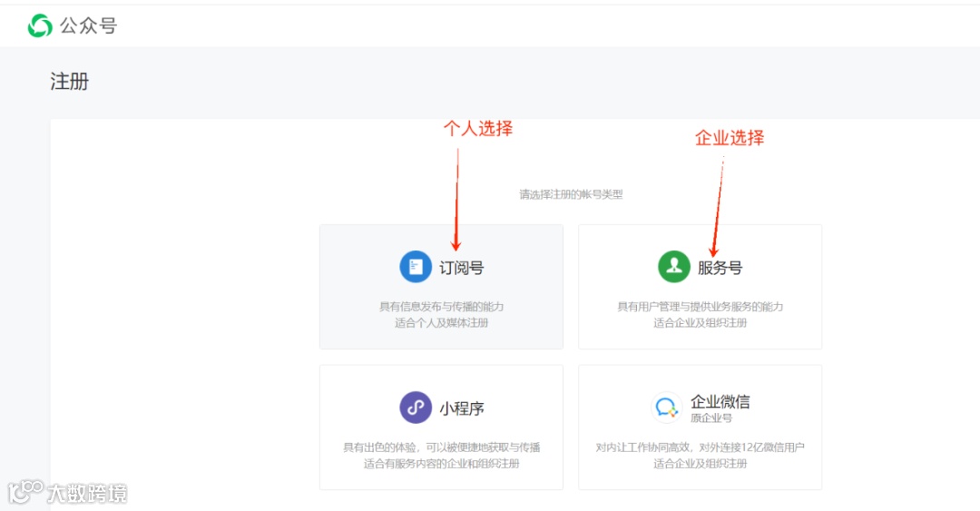Viewport: 980px width, 511px height.
Task: Click the 注册 page heading
Action: [69, 82]
